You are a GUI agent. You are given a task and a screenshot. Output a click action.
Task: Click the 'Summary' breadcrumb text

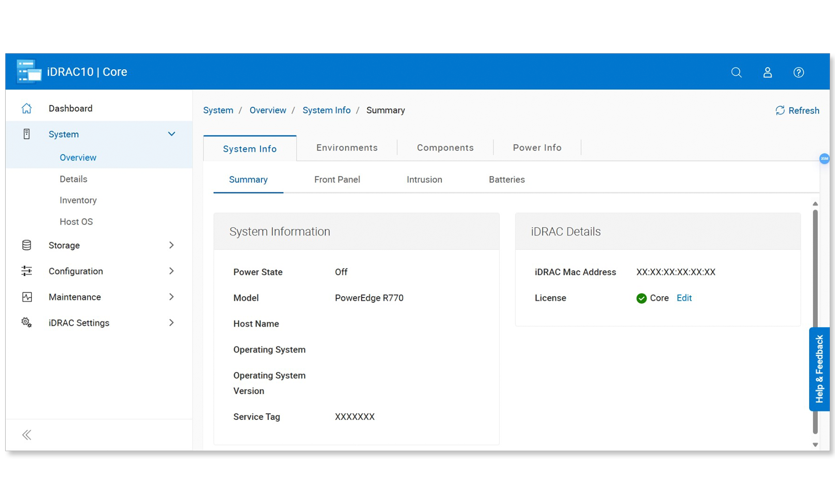click(385, 110)
